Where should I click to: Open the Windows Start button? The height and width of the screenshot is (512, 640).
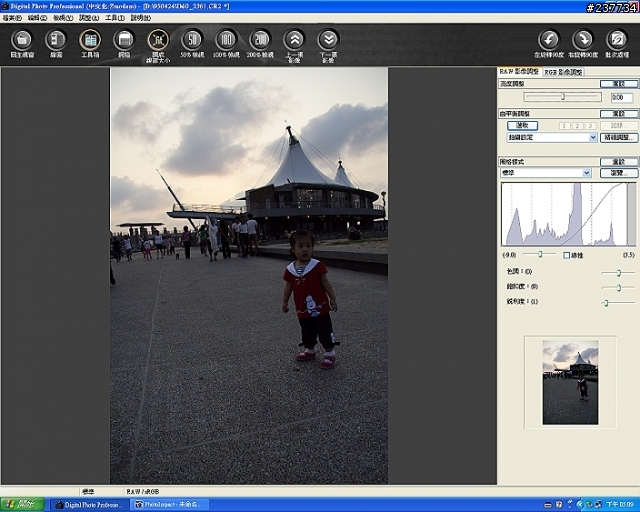pos(22,505)
